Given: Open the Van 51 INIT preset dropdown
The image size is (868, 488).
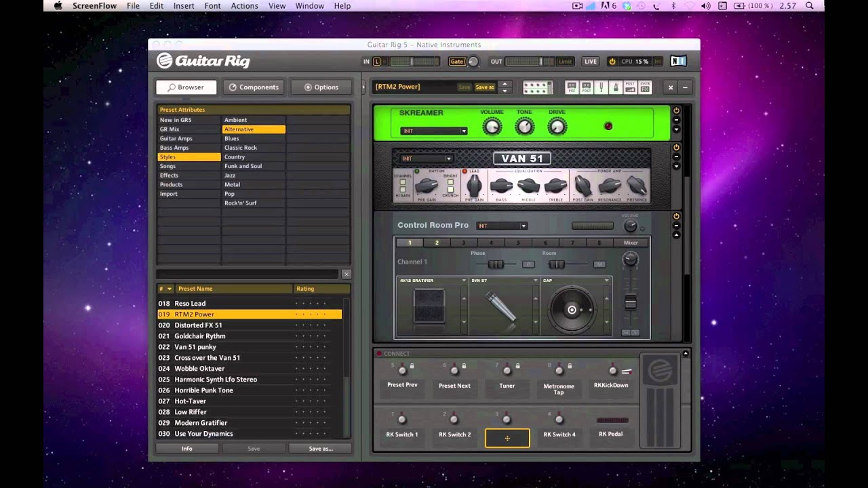Looking at the screenshot, I should coord(427,159).
